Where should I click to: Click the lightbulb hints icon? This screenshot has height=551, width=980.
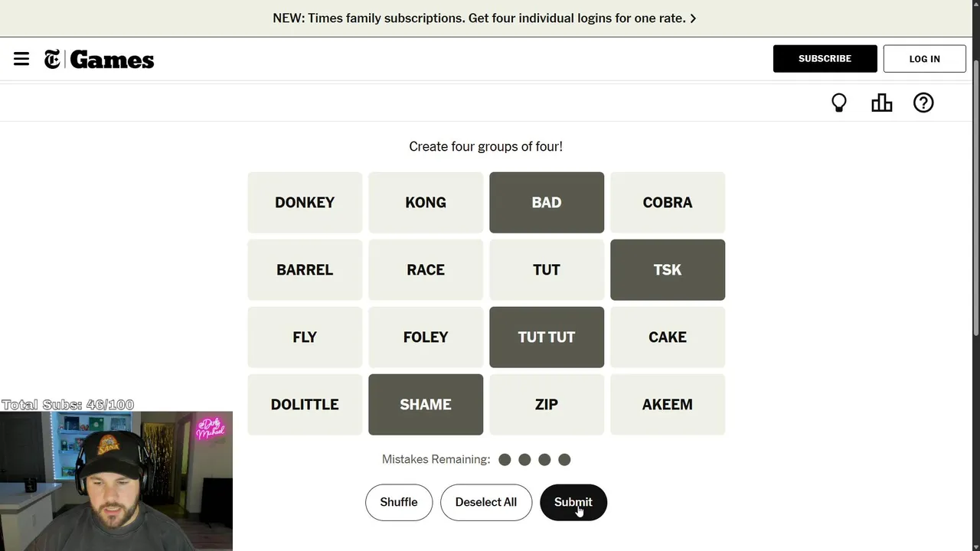click(x=839, y=103)
